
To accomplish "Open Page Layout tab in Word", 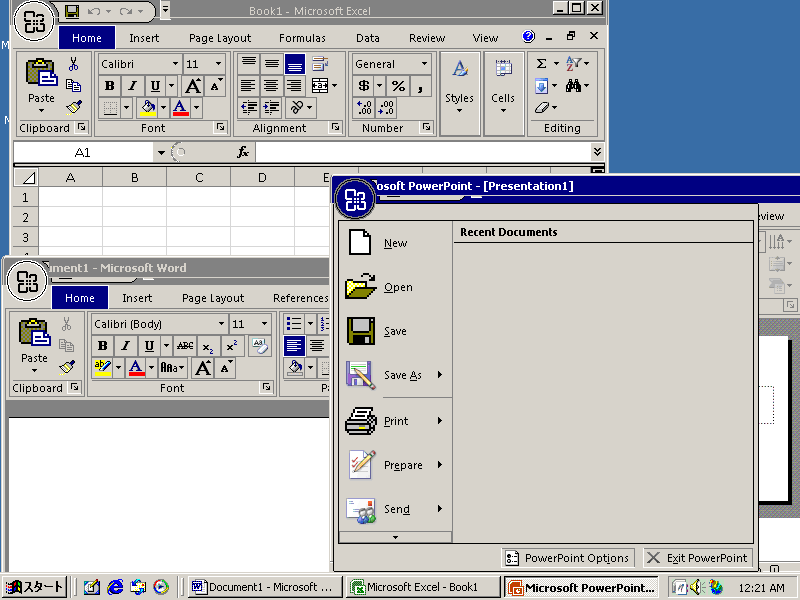I will point(213,298).
